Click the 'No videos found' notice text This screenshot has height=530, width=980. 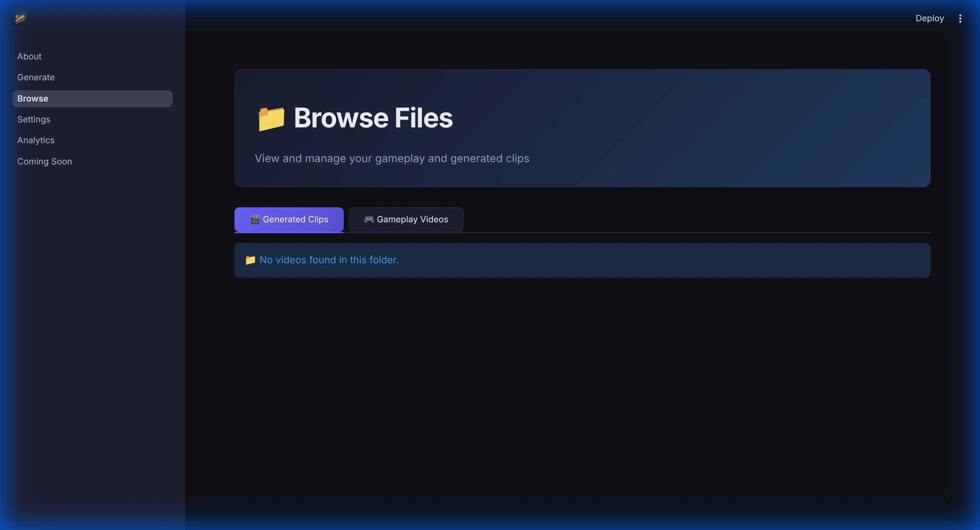329,260
